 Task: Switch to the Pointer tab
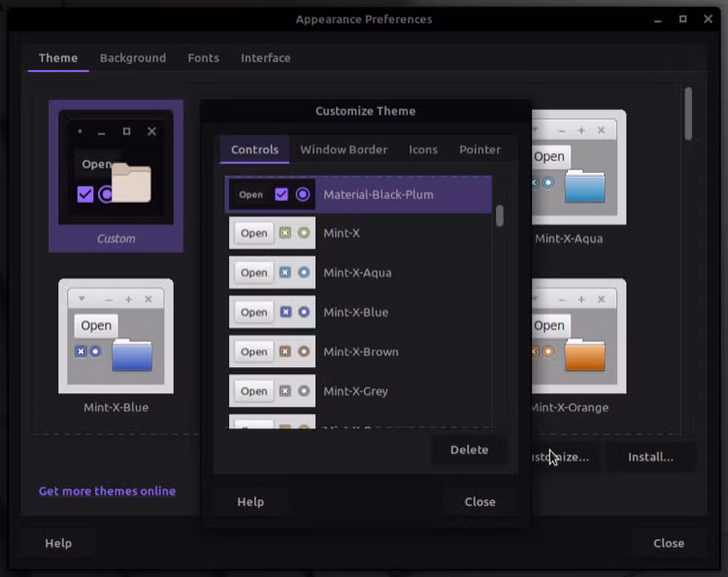pos(480,150)
